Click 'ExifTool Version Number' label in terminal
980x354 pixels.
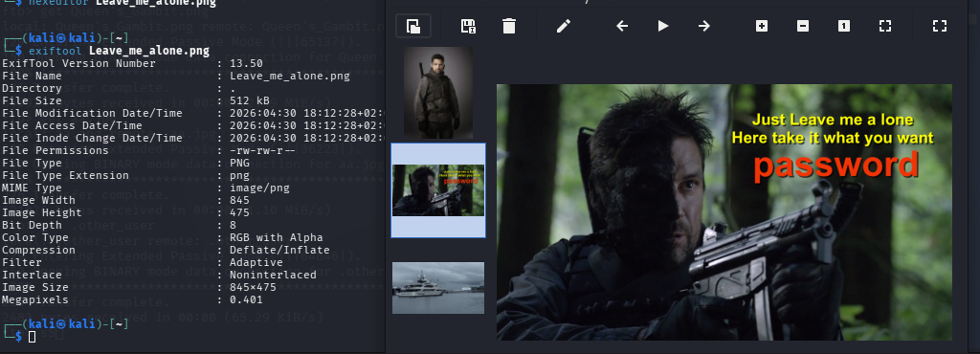(x=78, y=64)
